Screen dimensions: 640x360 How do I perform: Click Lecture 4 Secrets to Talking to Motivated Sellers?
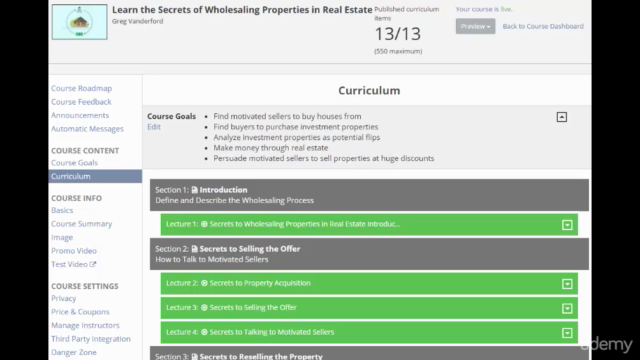tap(272, 332)
